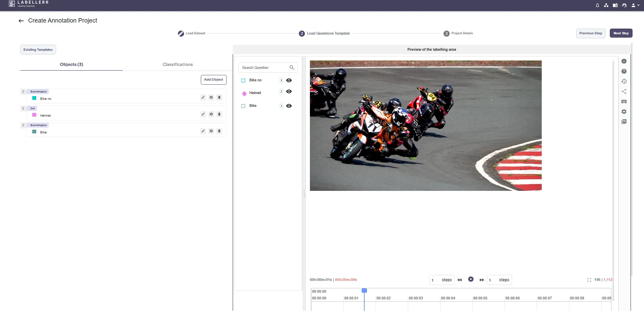Fast forward the video by steps
The width and height of the screenshot is (644, 333).
482,280
